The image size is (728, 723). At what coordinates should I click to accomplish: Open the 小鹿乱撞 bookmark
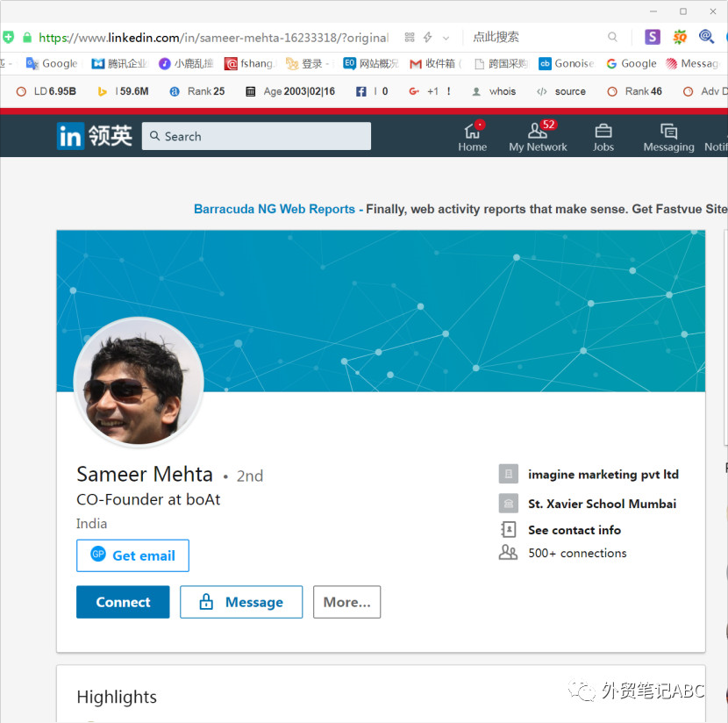pyautogui.click(x=186, y=64)
